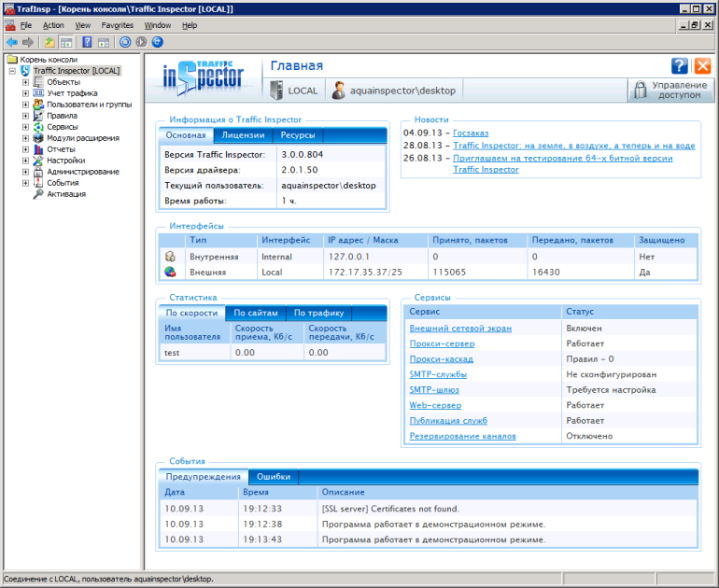The height and width of the screenshot is (588, 719).
Task: Click the blue Refresh circle toolbar icon
Action: 157,42
